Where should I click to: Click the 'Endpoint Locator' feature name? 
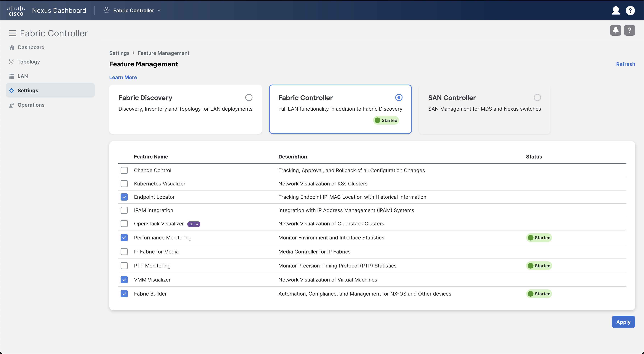click(154, 197)
